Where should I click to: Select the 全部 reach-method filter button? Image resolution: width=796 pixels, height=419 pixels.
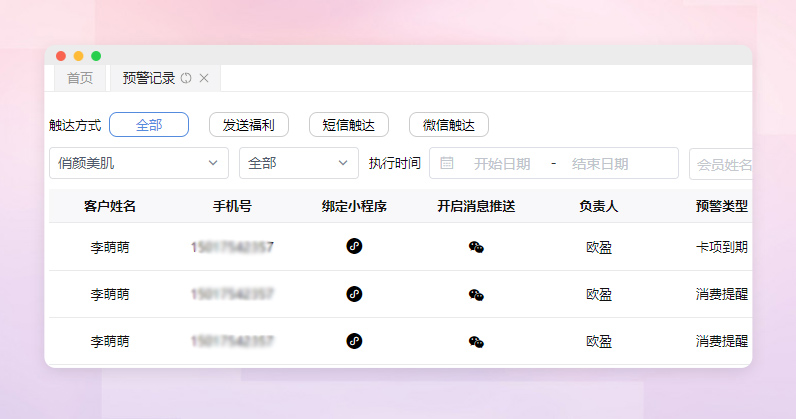(149, 125)
